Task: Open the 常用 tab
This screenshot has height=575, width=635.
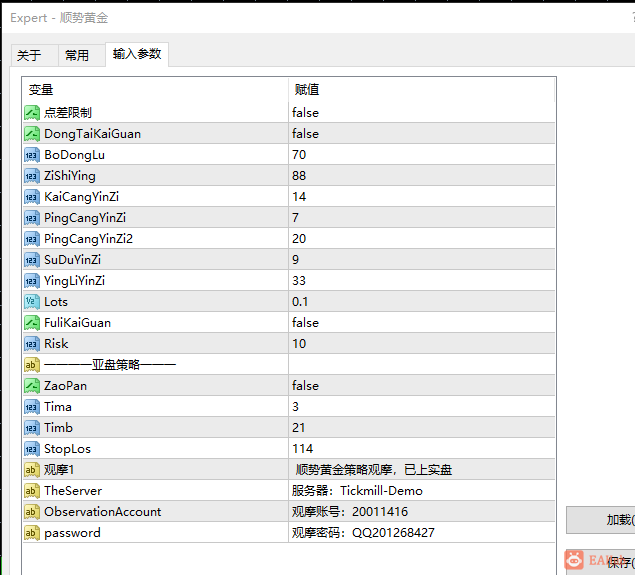Action: click(82, 55)
